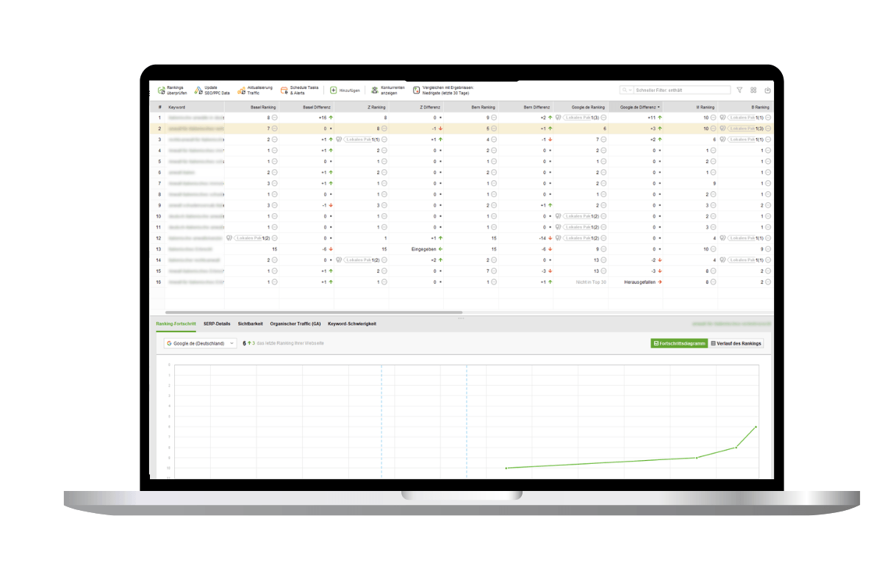Click Bern Differenz column header
Image resolution: width=882 pixels, height=588 pixels.
pyautogui.click(x=526, y=107)
